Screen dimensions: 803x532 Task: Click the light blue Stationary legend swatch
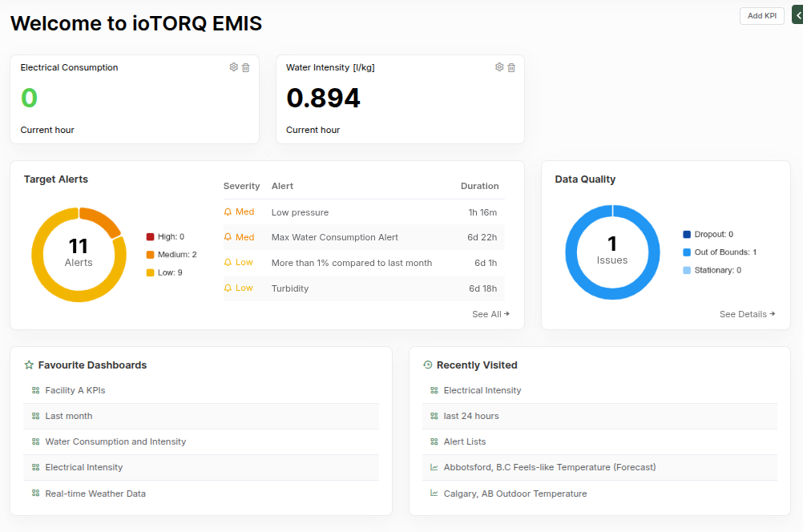pos(687,270)
